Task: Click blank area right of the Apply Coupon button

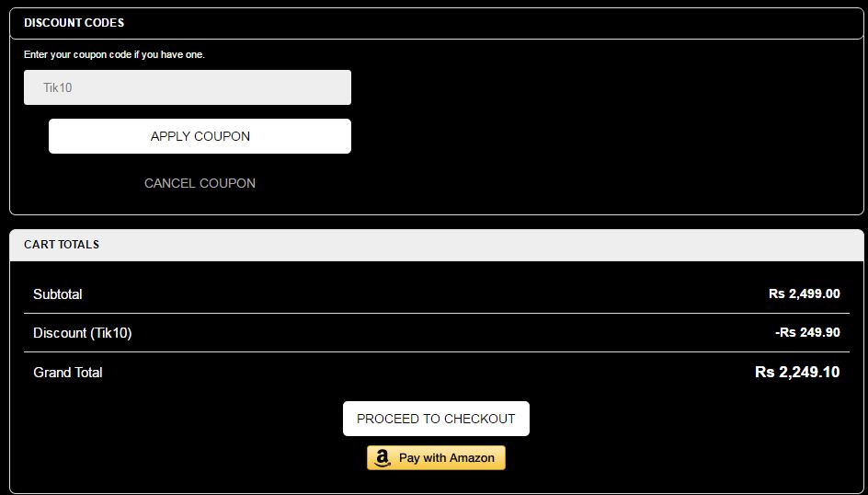Action: click(598, 136)
